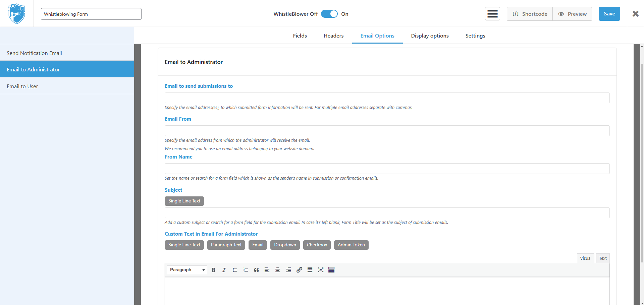Apply bold formatting in editor

[213, 270]
